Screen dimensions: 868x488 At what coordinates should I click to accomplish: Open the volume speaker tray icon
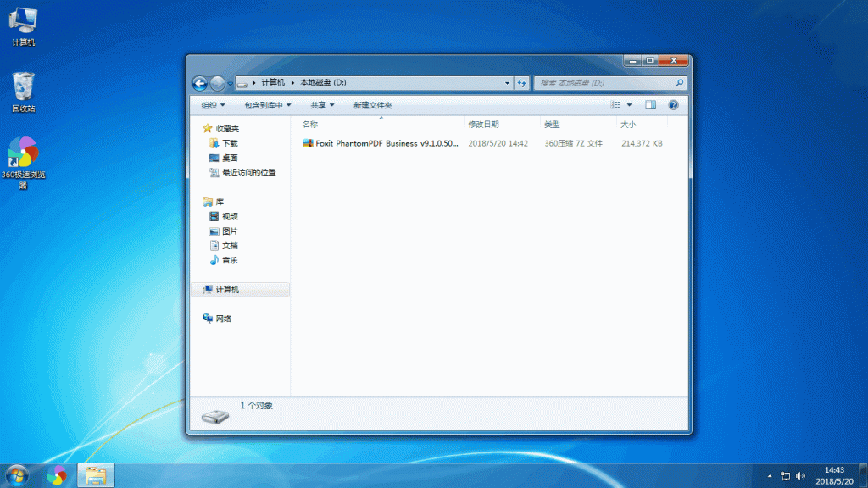point(800,476)
